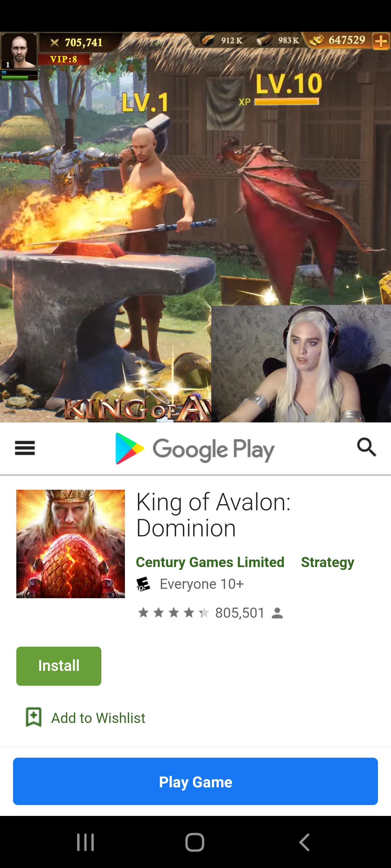
Task: Tap the 805,501 reviews count
Action: tap(240, 613)
